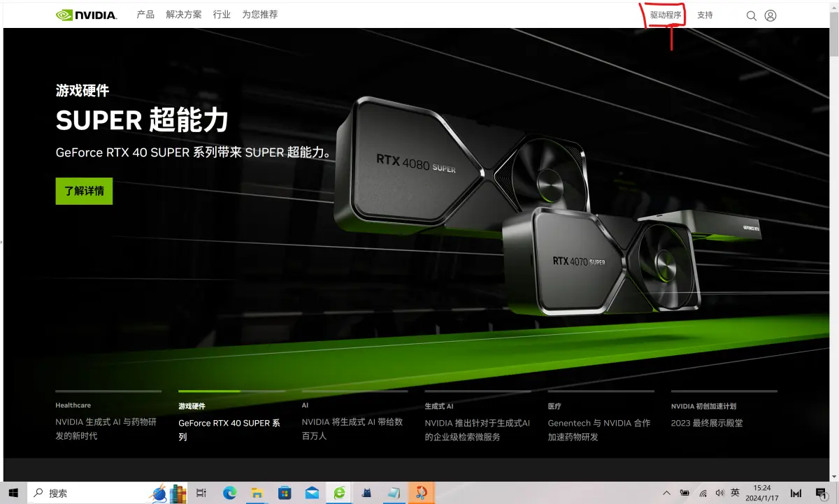
Task: Open Microsoft Store from the taskbar
Action: click(x=284, y=493)
